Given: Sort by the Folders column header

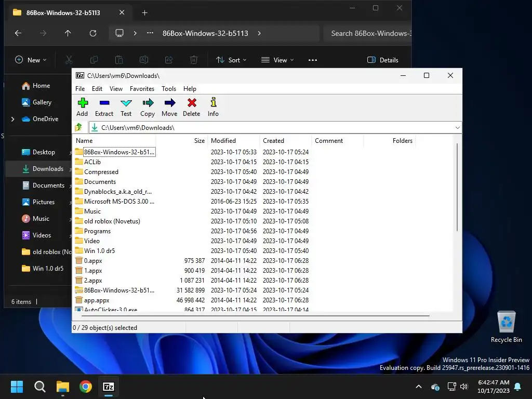Looking at the screenshot, I should (x=390, y=140).
